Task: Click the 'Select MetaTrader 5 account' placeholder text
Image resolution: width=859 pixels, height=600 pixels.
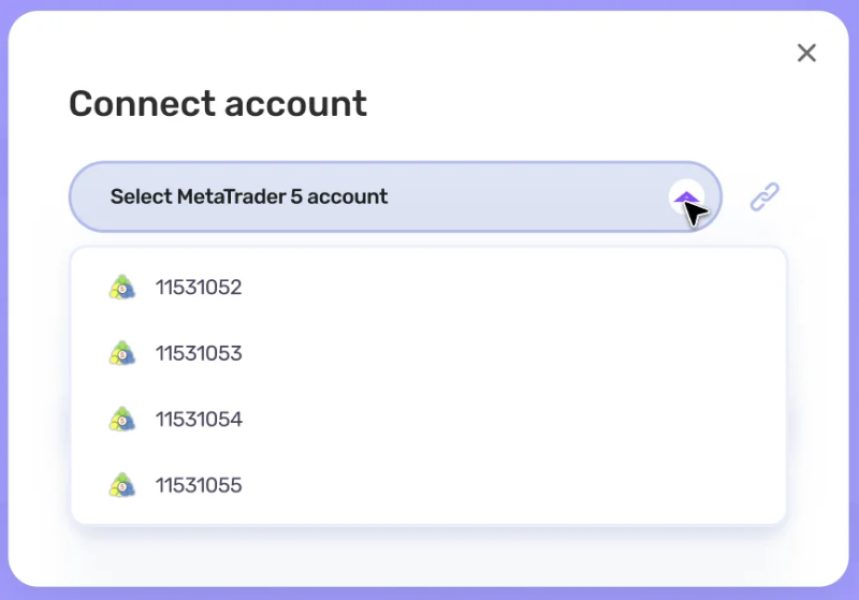Action: pyautogui.click(x=249, y=197)
